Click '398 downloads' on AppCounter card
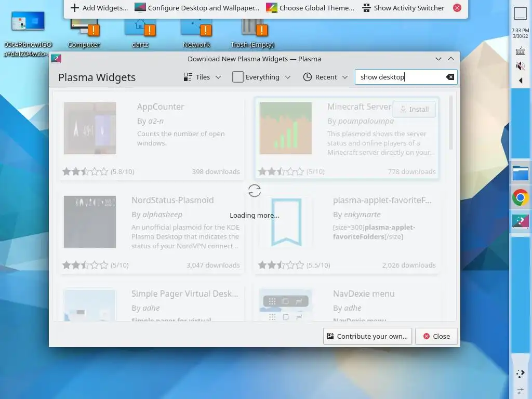 click(x=216, y=171)
